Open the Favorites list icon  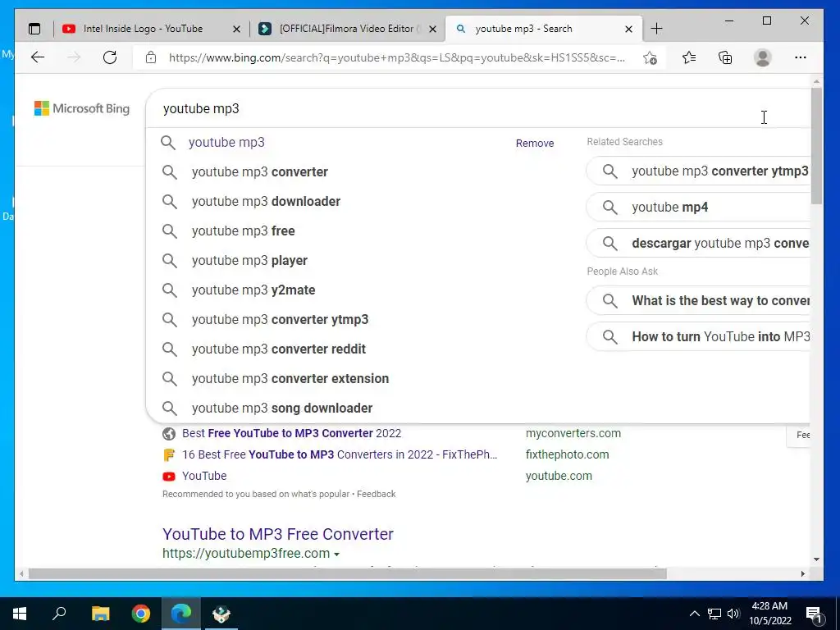pos(689,57)
